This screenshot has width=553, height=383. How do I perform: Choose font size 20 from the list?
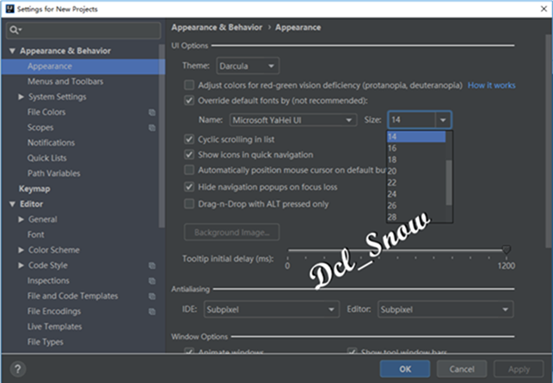(416, 171)
